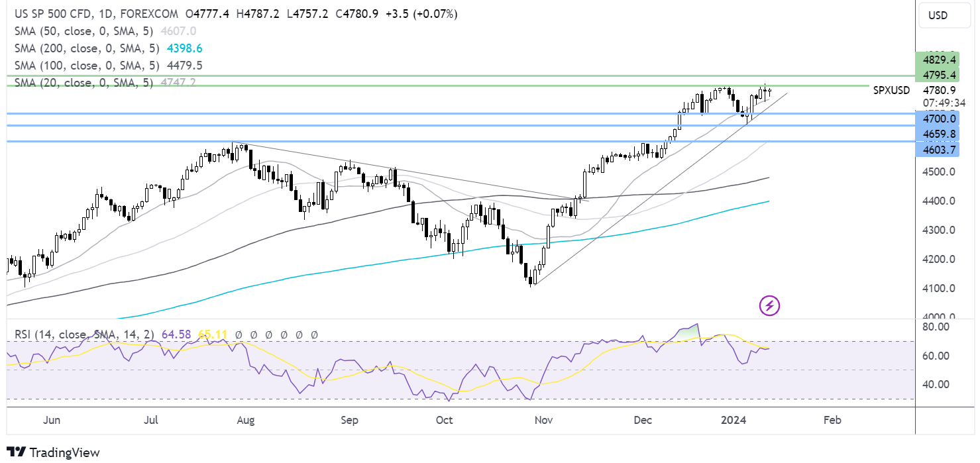Click the TradingView logo
980x463 pixels.
tap(54, 452)
